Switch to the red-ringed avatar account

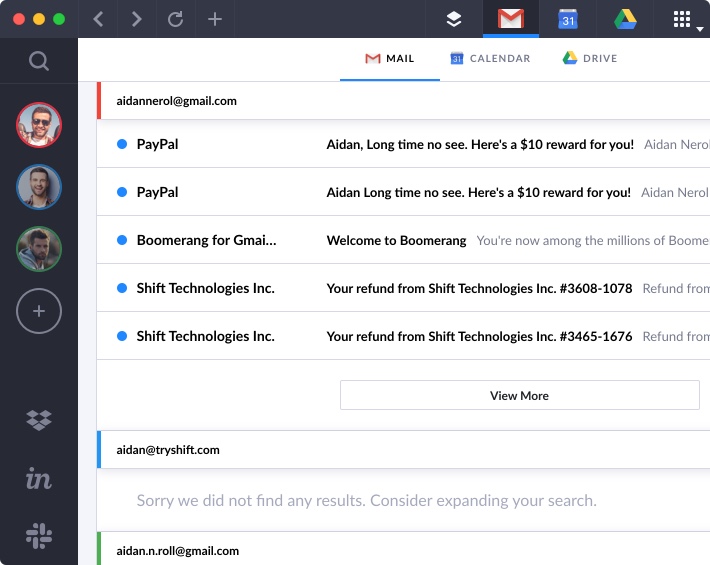point(39,125)
